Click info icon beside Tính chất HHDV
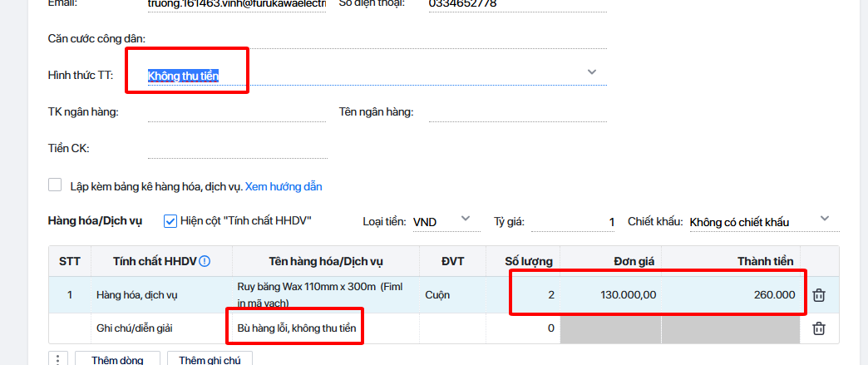 205,261
